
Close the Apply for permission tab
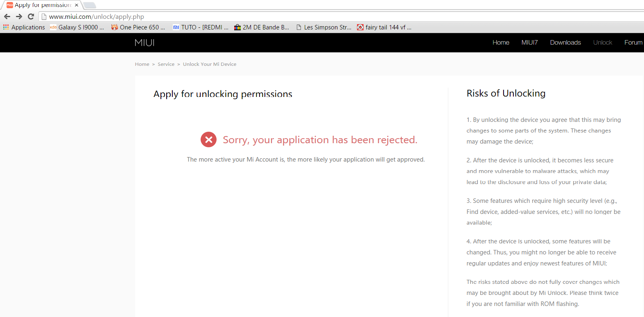77,5
